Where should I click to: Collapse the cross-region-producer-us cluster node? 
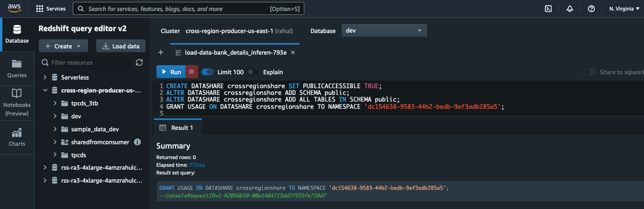tap(45, 90)
